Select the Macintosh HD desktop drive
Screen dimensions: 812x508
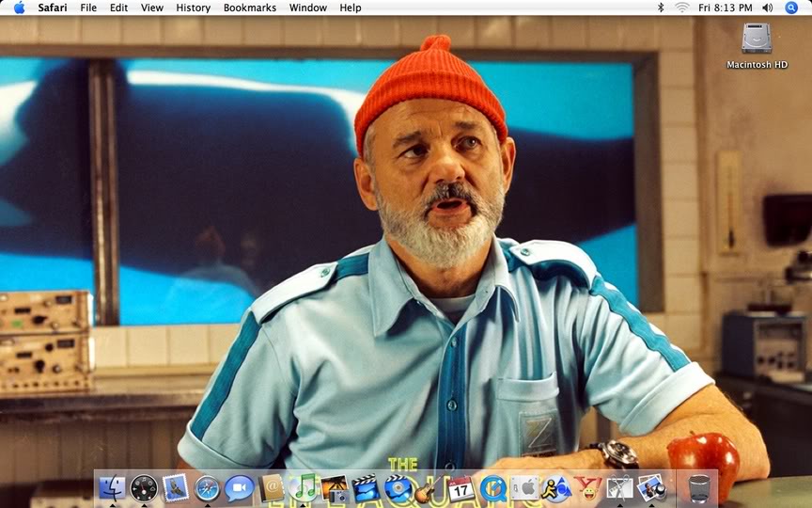click(x=757, y=45)
